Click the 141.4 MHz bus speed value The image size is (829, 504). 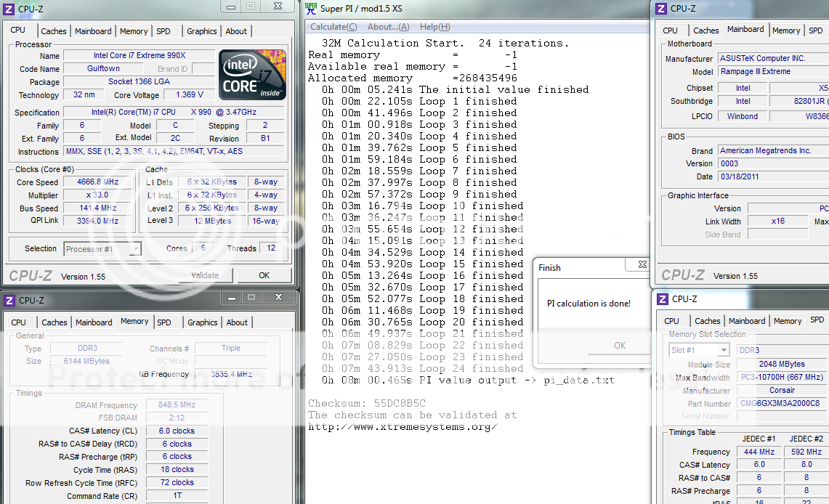(98, 208)
